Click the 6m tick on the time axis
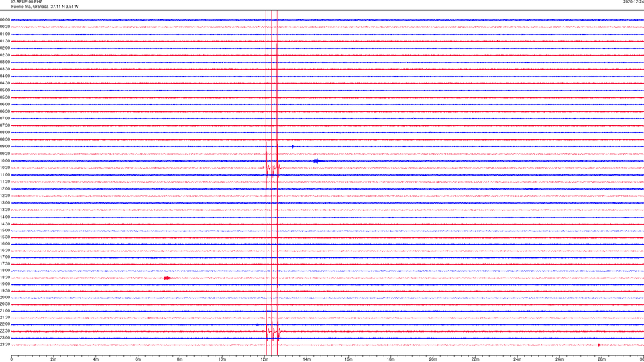 pos(138,359)
